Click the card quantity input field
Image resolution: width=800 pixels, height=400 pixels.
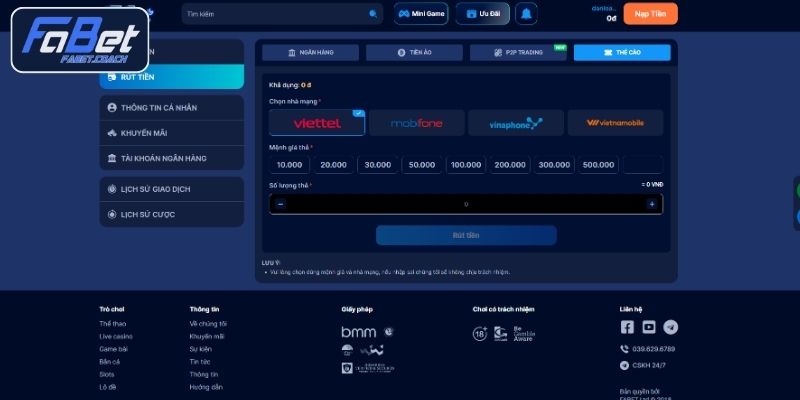pyautogui.click(x=466, y=204)
